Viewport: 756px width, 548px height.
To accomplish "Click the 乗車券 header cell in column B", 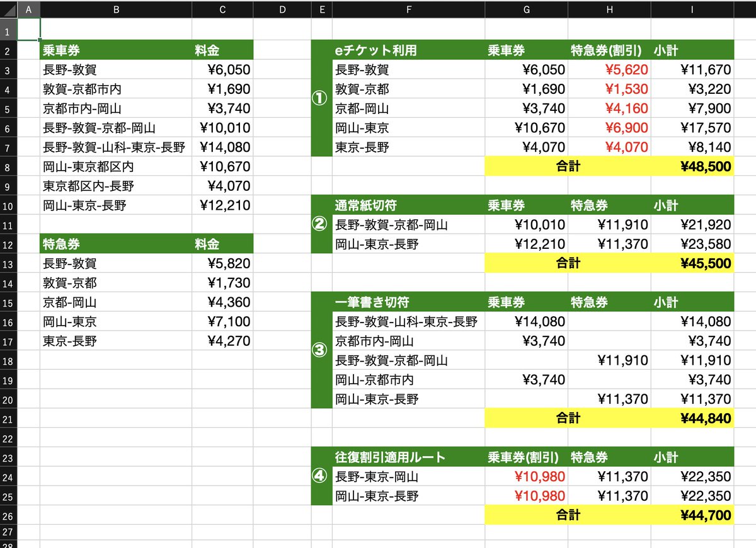I will (117, 50).
